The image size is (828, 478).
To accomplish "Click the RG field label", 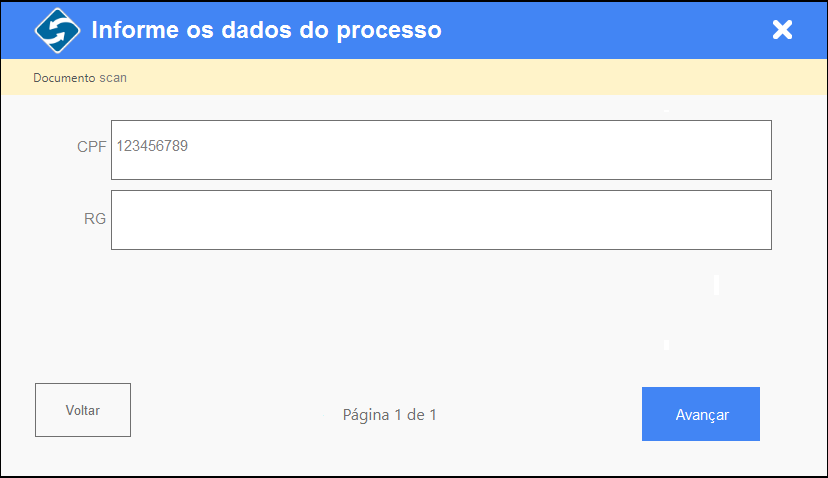I will [95, 219].
